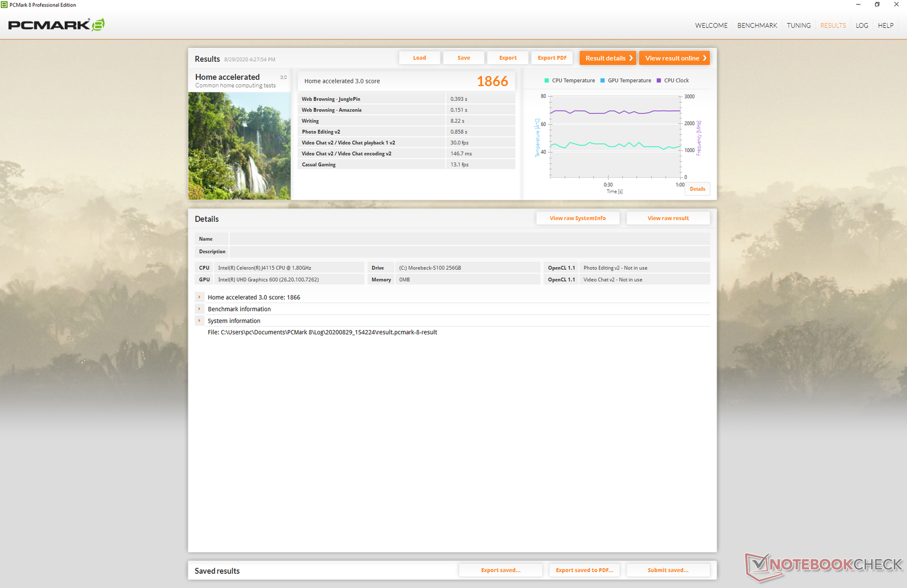
Task: Expand the System information section
Action: pyautogui.click(x=199, y=320)
